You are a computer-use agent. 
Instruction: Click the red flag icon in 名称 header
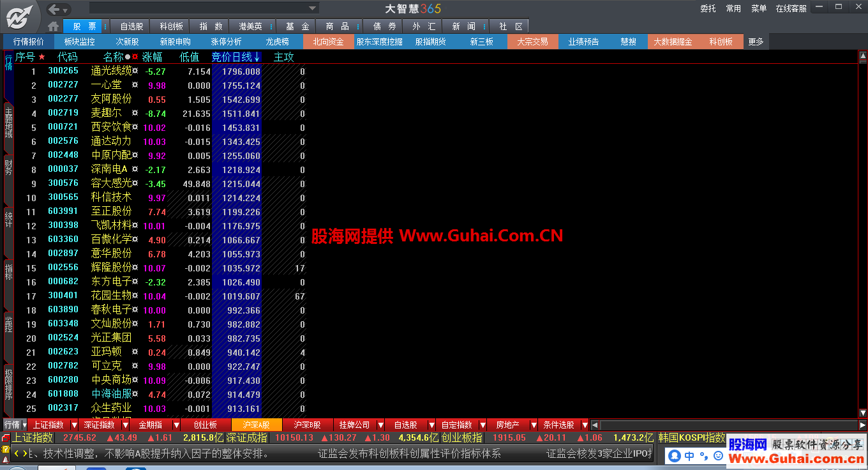click(x=135, y=57)
